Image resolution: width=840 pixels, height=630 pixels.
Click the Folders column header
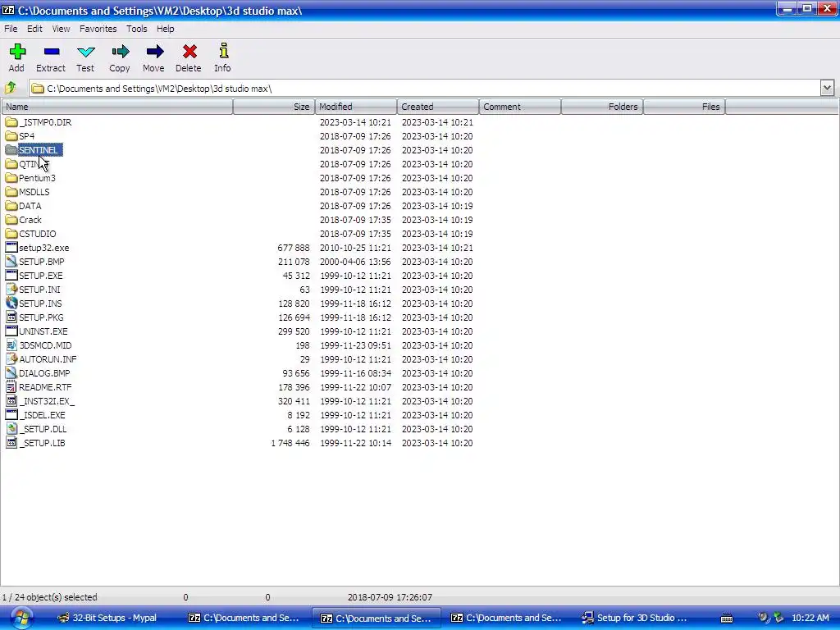[602, 107]
